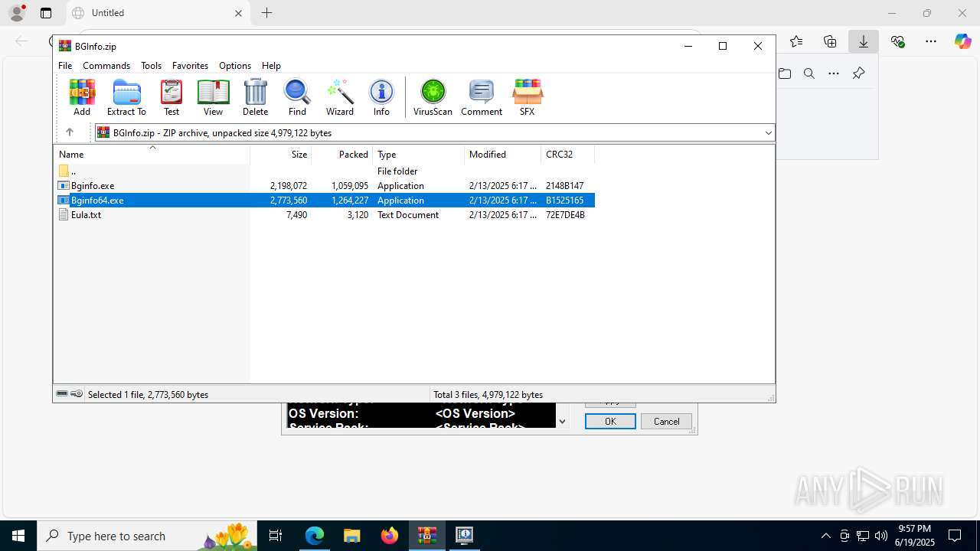The width and height of the screenshot is (980, 551).
Task: Open Task View on taskbar
Action: pos(276,536)
